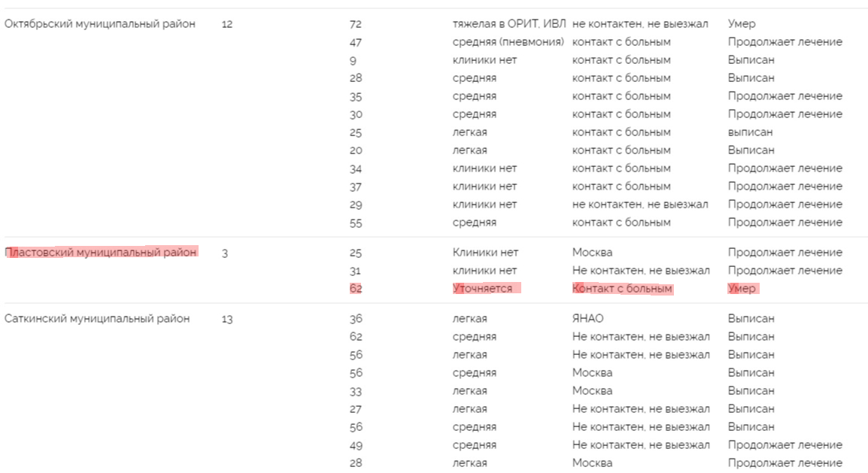Select highlighted Пластовский муниципальный район text
868x473 pixels.
[x=101, y=253]
